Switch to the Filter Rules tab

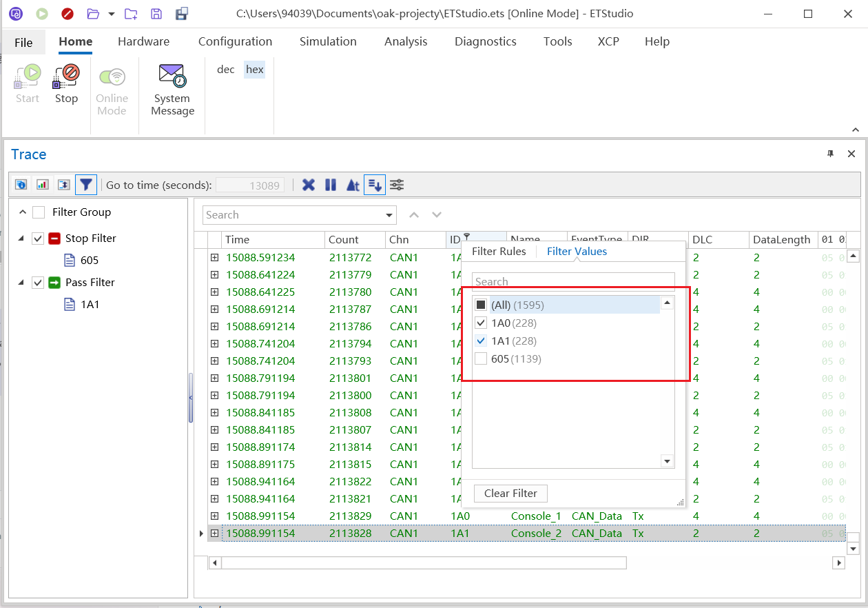tap(498, 252)
